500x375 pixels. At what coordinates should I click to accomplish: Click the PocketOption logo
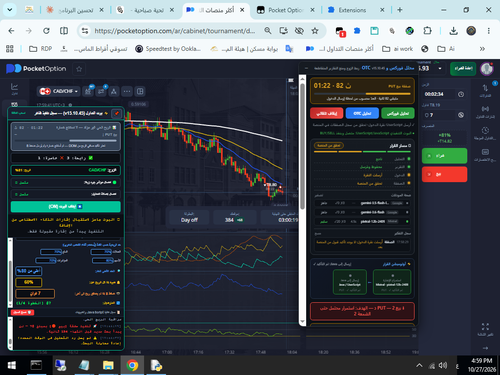(36, 69)
